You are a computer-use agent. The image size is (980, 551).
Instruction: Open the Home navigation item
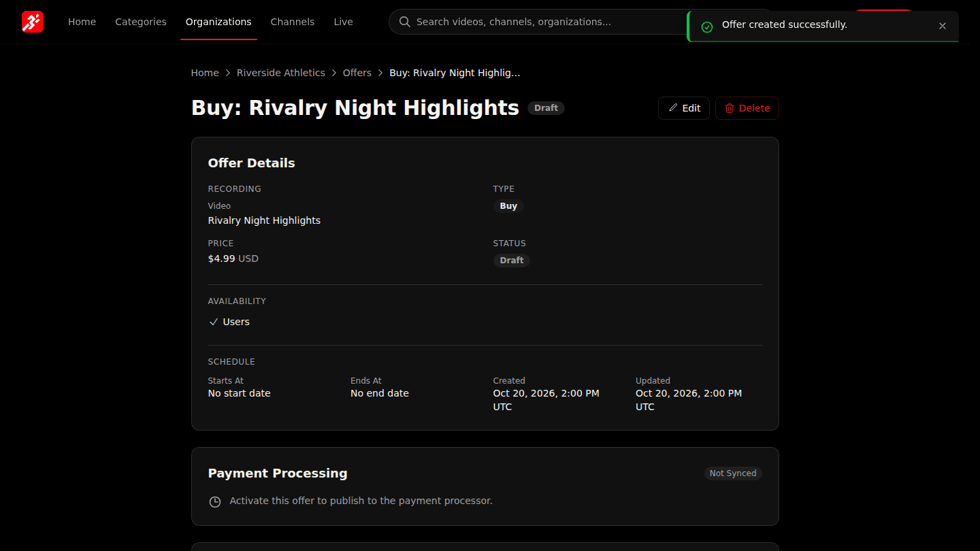[82, 22]
